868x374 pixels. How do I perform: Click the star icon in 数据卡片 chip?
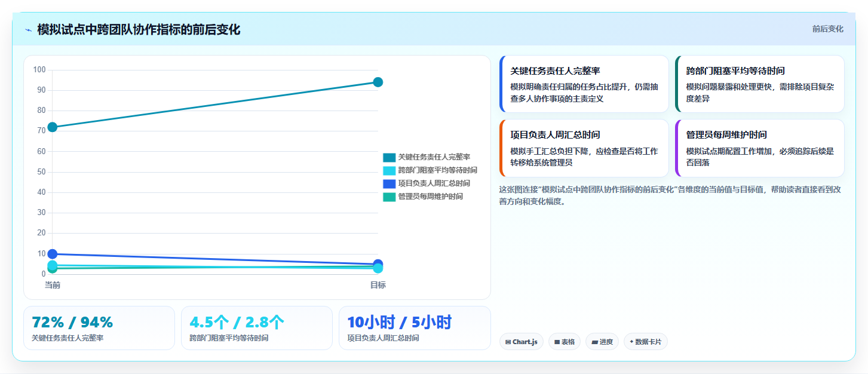pos(631,342)
